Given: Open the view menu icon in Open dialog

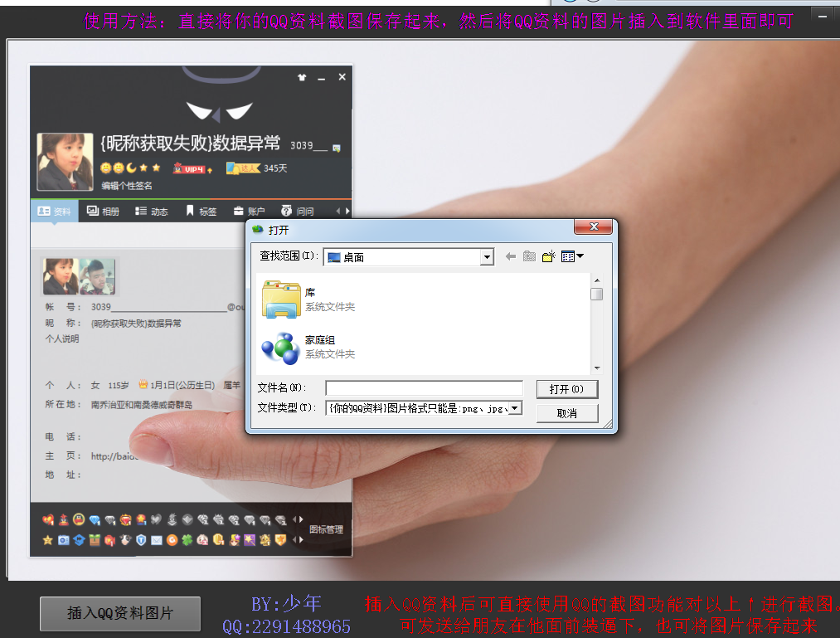Looking at the screenshot, I should (568, 257).
